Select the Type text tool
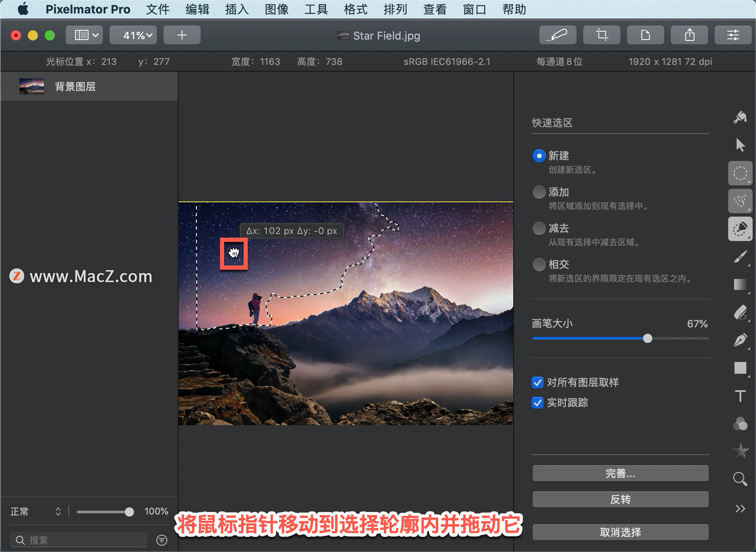The height and width of the screenshot is (552, 756). pos(740,396)
